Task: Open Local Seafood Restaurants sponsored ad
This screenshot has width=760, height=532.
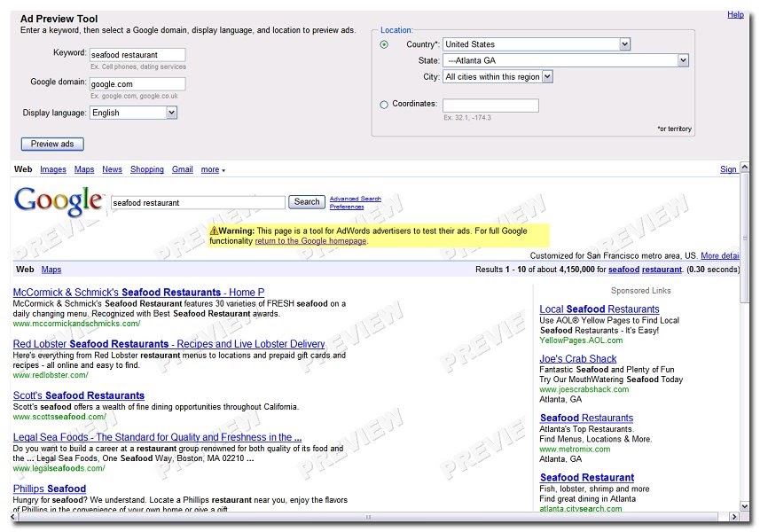Action: [x=599, y=309]
